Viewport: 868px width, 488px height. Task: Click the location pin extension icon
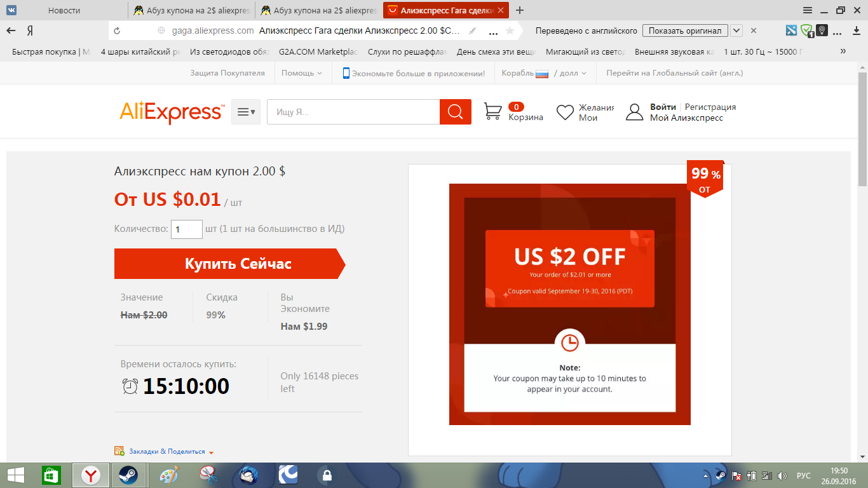(x=822, y=30)
